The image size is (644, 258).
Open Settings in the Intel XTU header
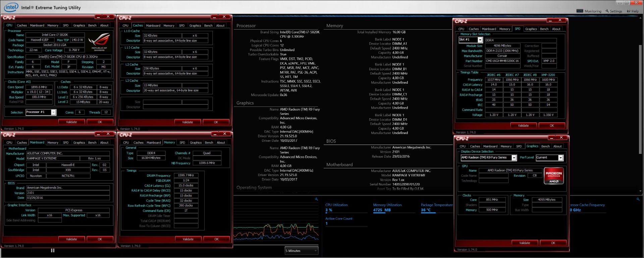[x=613, y=11]
